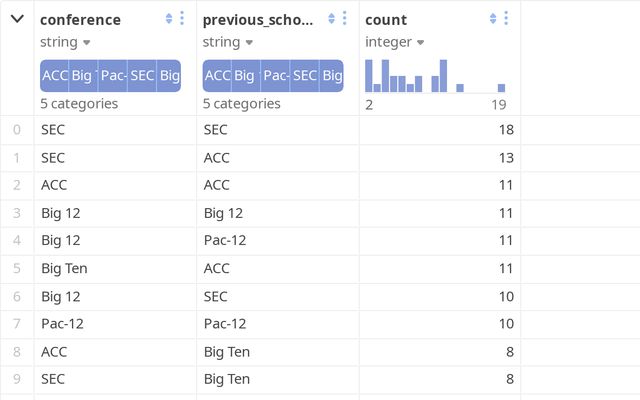
Task: Click first bar of count histogram
Action: point(369,76)
